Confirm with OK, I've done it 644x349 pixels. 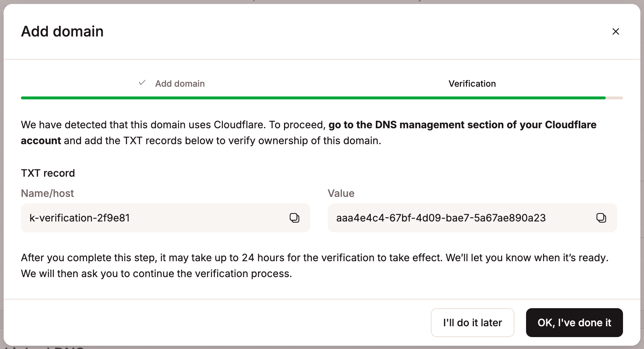coord(574,323)
